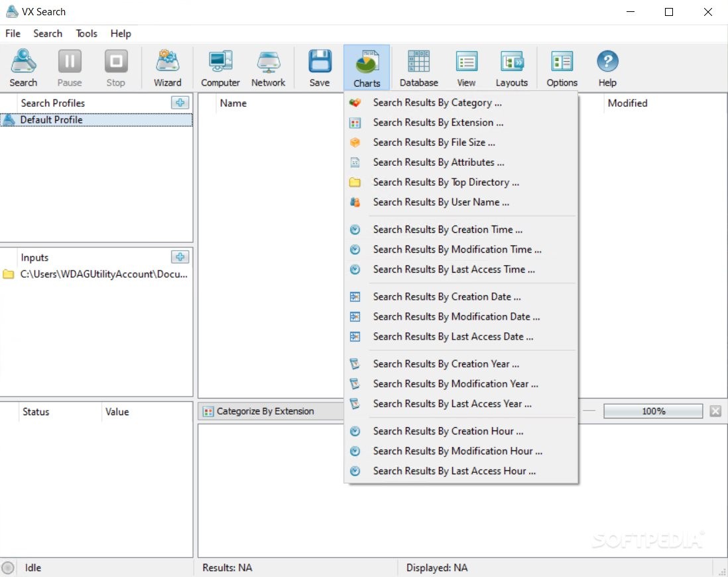The image size is (728, 577).
Task: Click the 100% progress bar
Action: coord(653,411)
